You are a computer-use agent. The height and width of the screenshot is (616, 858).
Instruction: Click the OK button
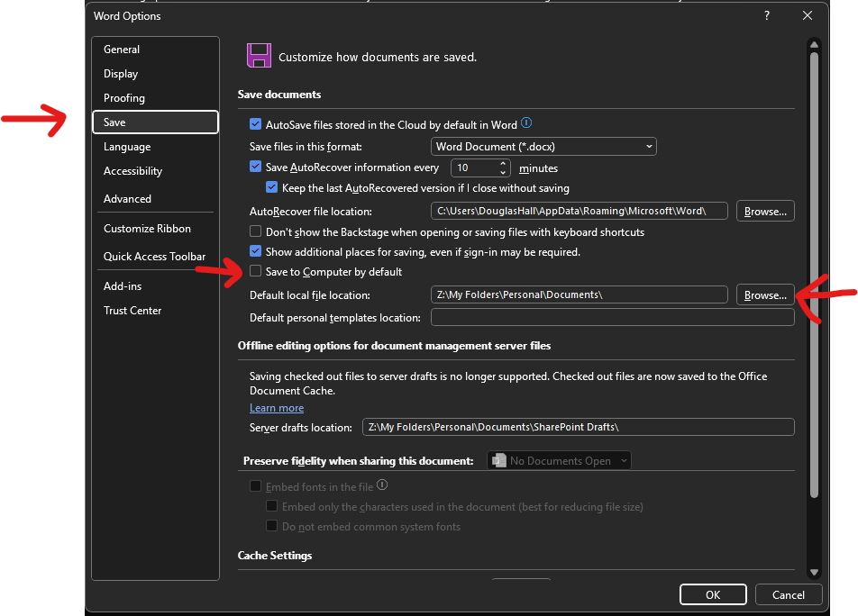713,594
